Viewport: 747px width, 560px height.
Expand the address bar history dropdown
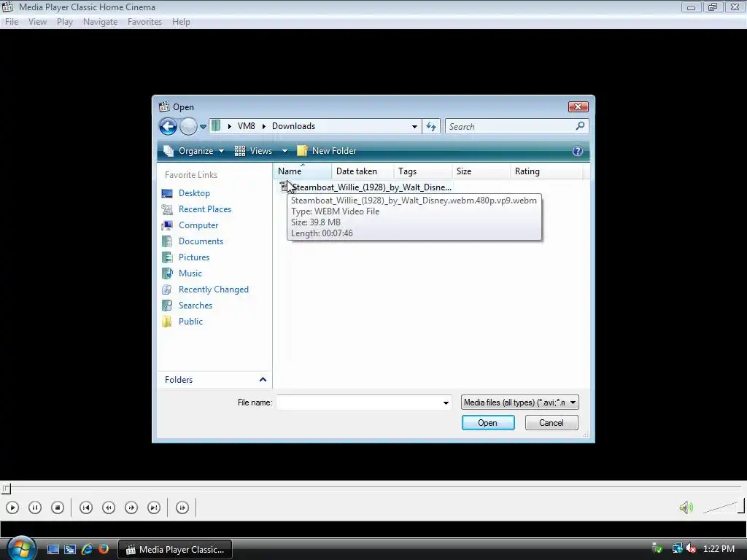pos(414,127)
